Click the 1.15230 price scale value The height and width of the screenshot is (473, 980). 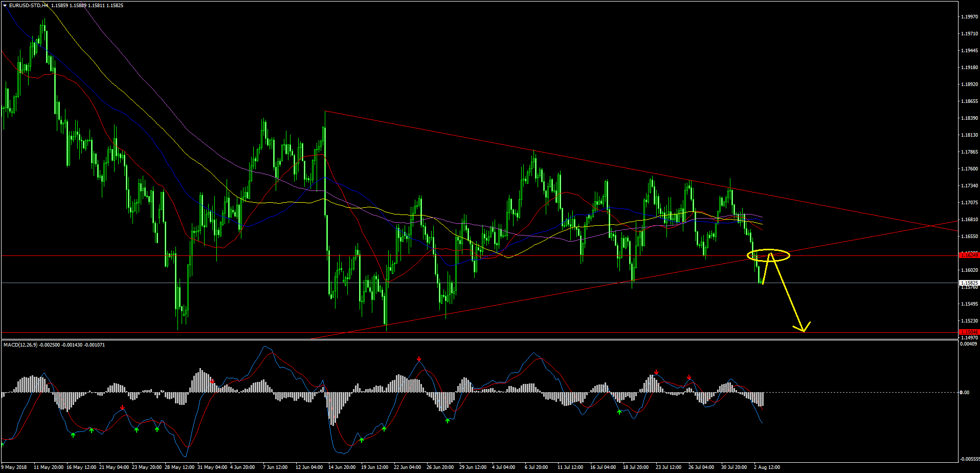[x=970, y=321]
